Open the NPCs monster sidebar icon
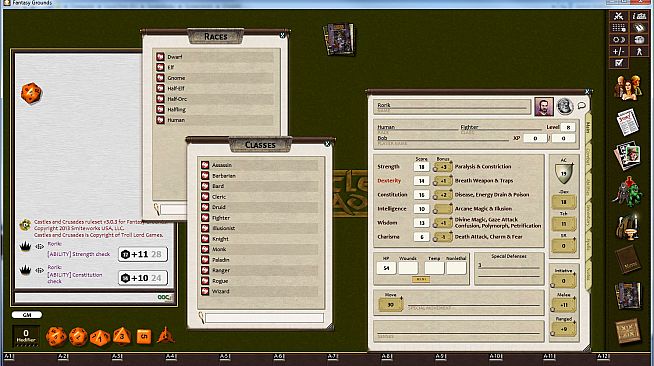This screenshot has height=366, width=654. [628, 191]
